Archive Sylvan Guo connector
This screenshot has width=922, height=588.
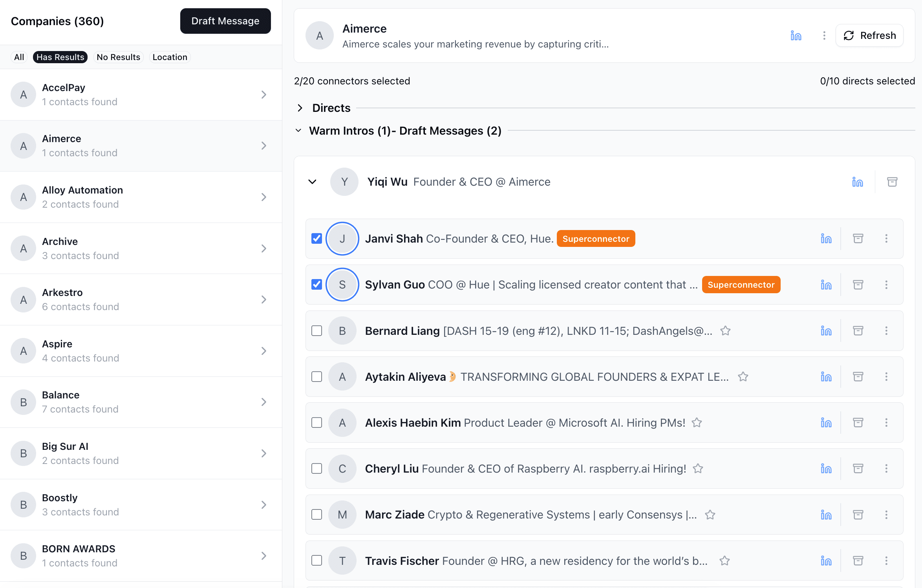[x=858, y=285]
